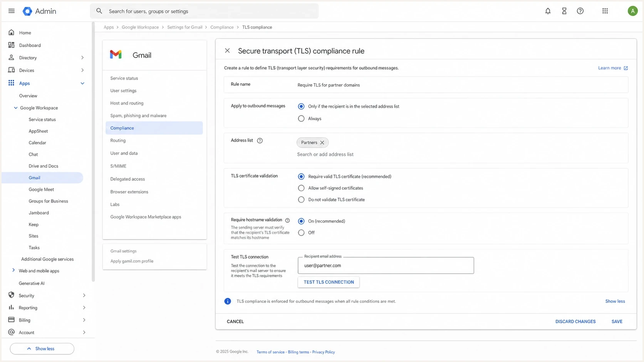Collapse the Google Workspace tree arrow
The width and height of the screenshot is (644, 362).
point(16,108)
